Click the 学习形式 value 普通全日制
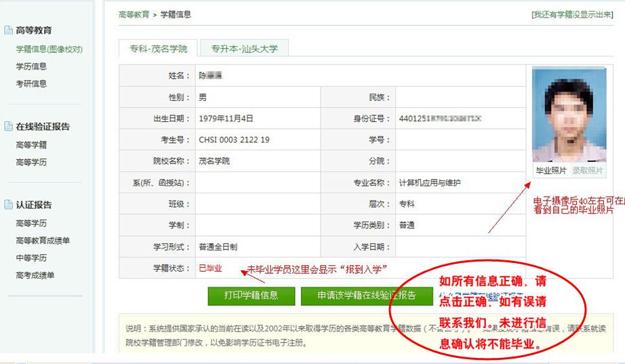The image size is (625, 364). (x=218, y=247)
